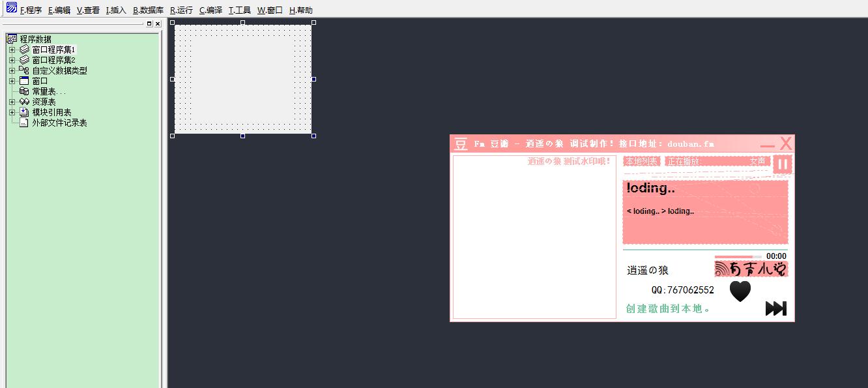Select the 模块引用表 tree item

click(x=51, y=112)
